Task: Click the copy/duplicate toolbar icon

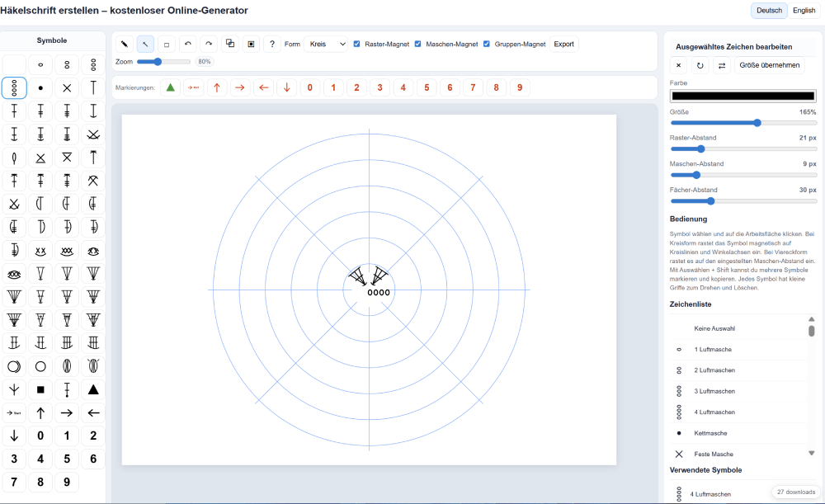Action: [230, 45]
